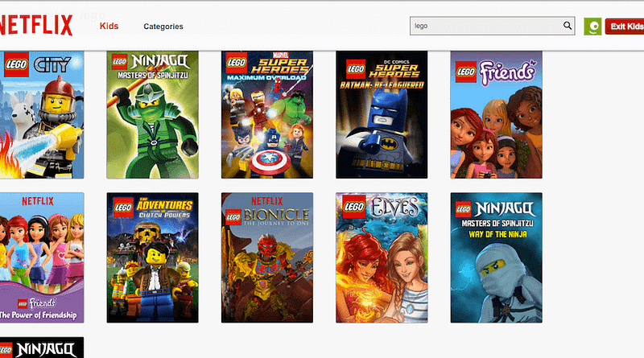This screenshot has width=644, height=358.
Task: Open Friends The Power of Friendship
Action: click(x=42, y=257)
